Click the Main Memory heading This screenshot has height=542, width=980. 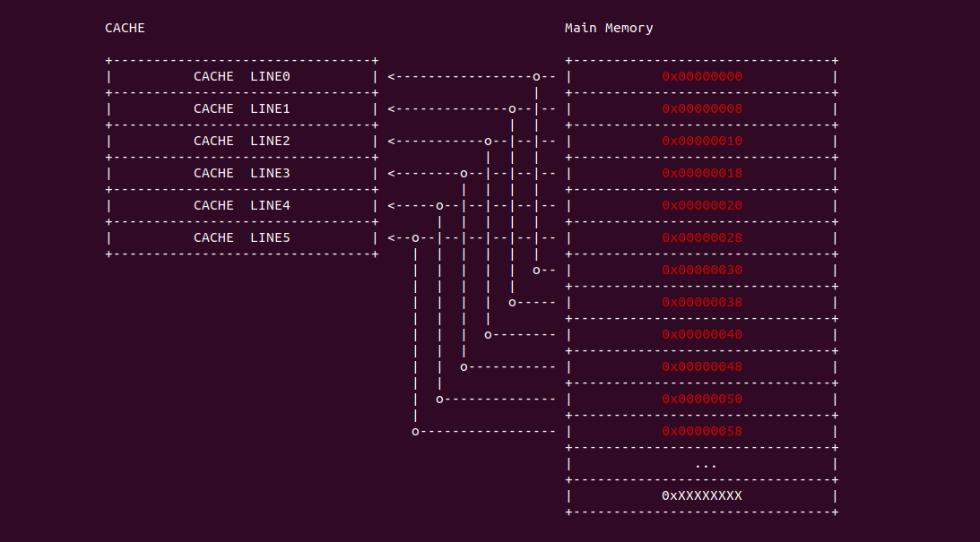point(609,28)
